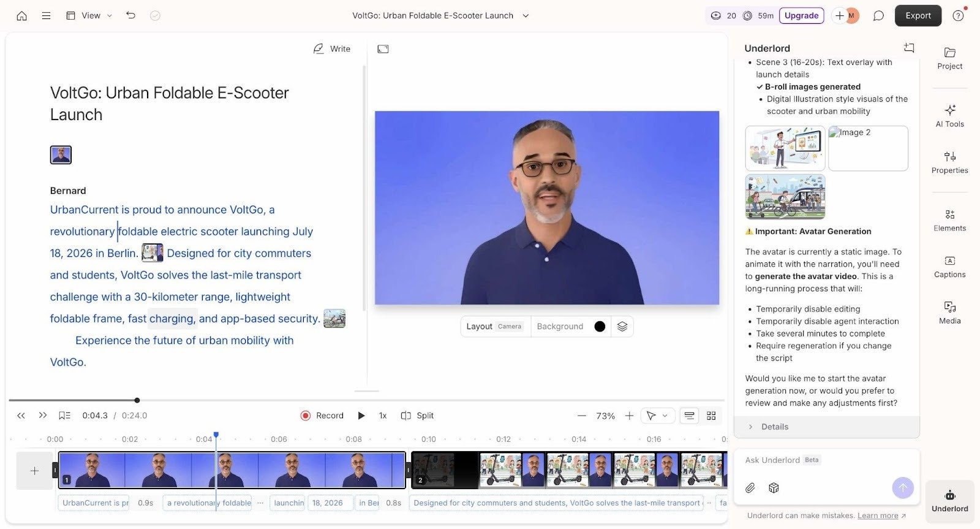Open the third B-roll street illustration

[x=785, y=197]
